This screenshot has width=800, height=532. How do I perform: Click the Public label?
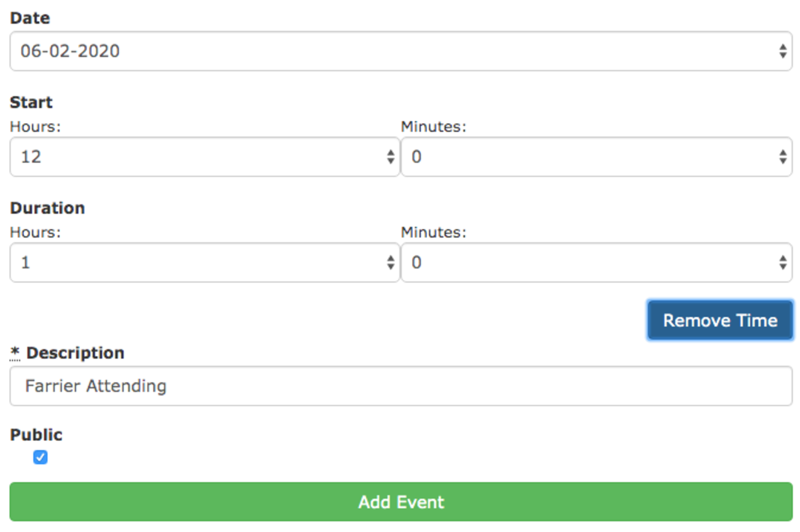pyautogui.click(x=36, y=434)
